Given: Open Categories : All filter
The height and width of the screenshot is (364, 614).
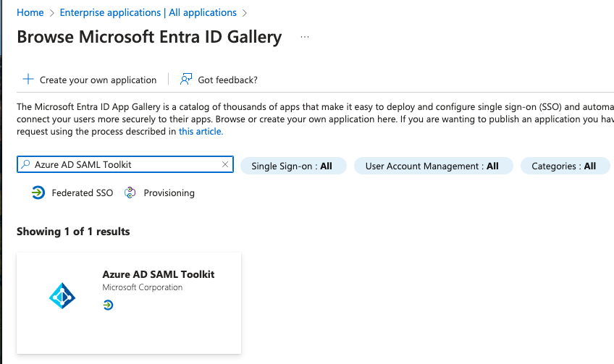Looking at the screenshot, I should point(565,166).
